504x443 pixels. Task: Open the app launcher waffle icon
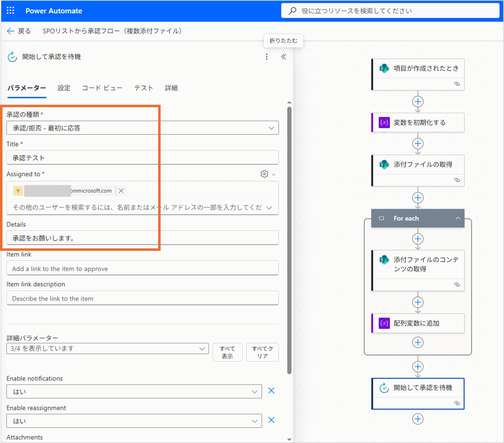pyautogui.click(x=10, y=11)
